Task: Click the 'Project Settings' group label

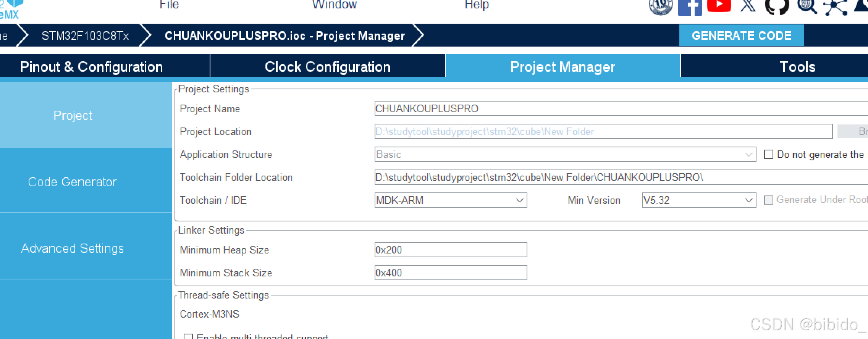Action: [x=213, y=89]
